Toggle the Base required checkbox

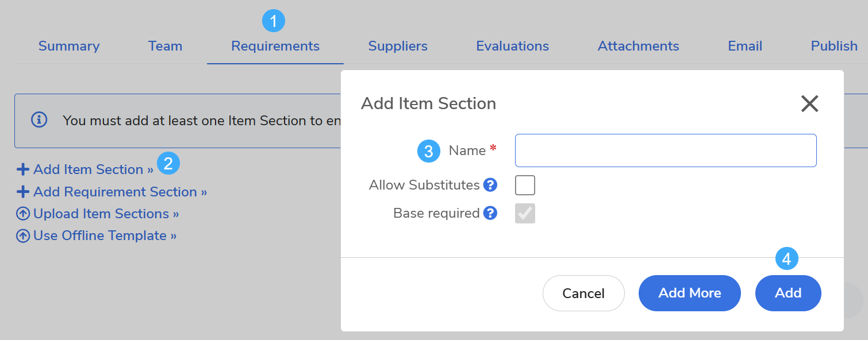[x=525, y=213]
